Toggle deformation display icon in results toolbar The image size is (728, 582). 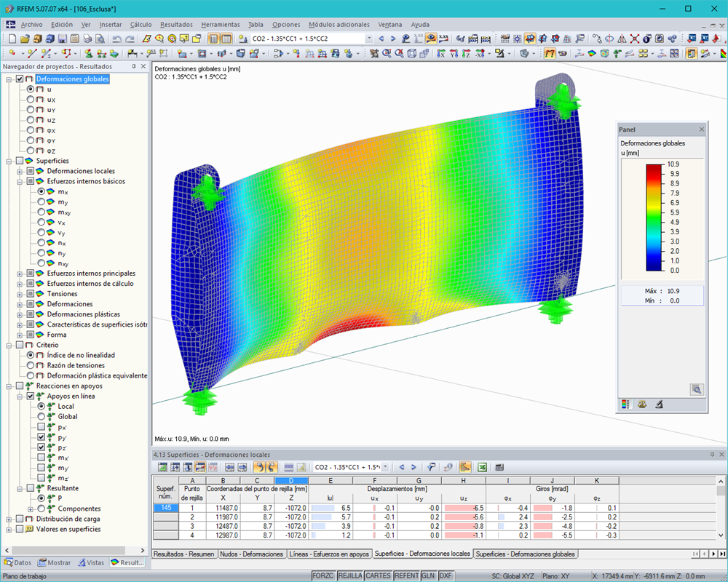pos(550,54)
